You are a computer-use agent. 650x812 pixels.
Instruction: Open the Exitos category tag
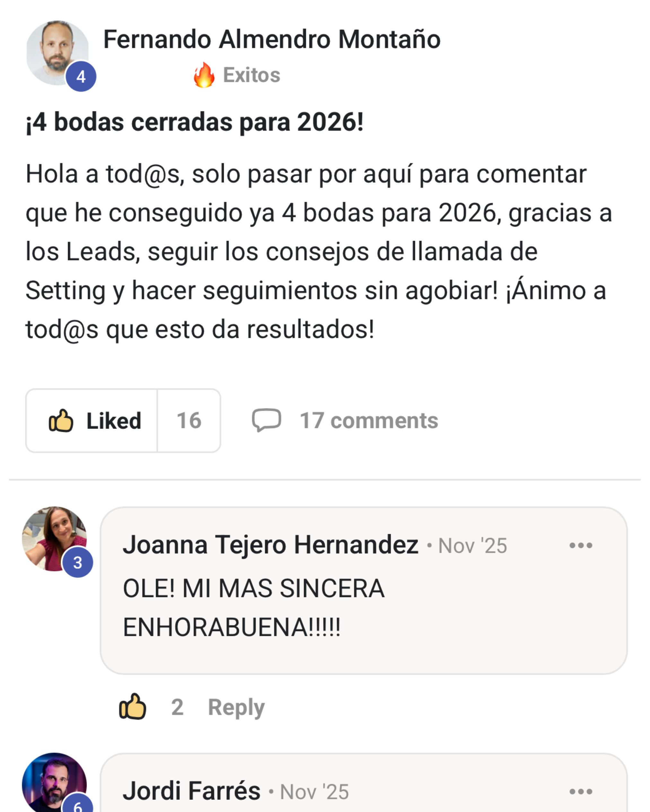coord(251,75)
